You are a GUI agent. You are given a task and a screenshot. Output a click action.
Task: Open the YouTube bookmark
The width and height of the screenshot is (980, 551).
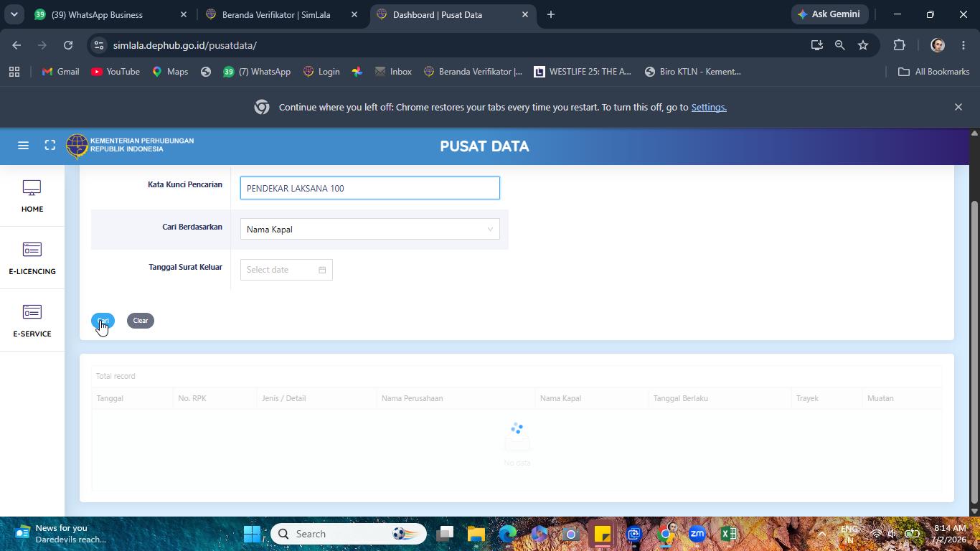pyautogui.click(x=116, y=72)
